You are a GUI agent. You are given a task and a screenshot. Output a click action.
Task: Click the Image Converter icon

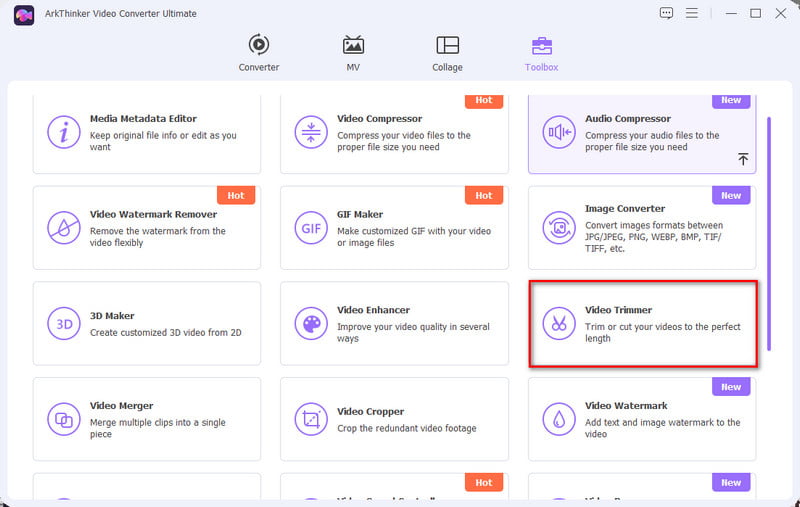[559, 228]
